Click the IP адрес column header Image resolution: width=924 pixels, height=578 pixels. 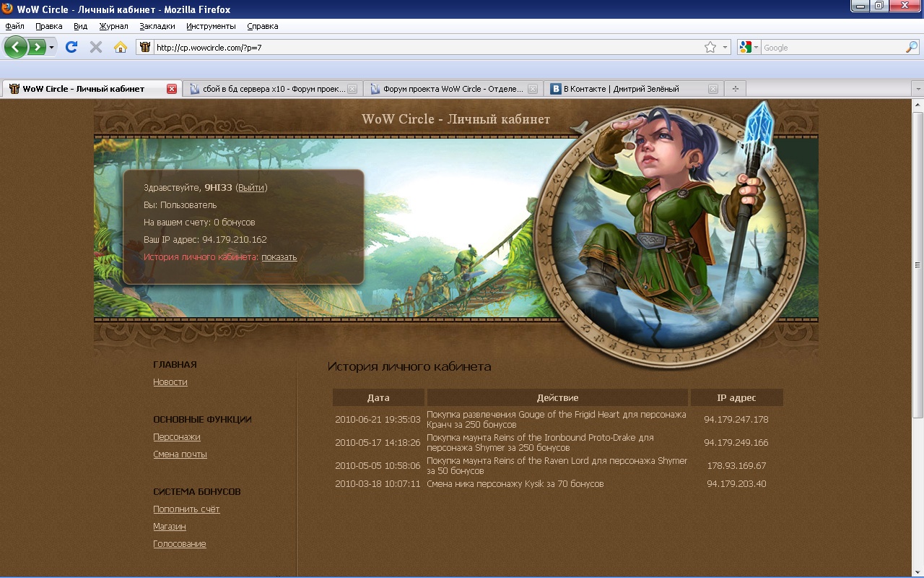tap(736, 397)
